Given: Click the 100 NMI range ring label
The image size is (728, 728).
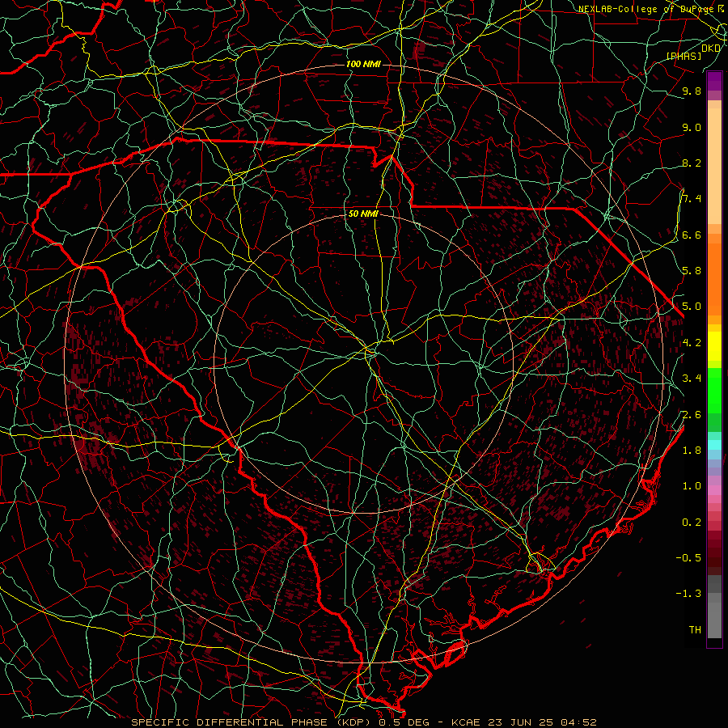Looking at the screenshot, I should 363,64.
